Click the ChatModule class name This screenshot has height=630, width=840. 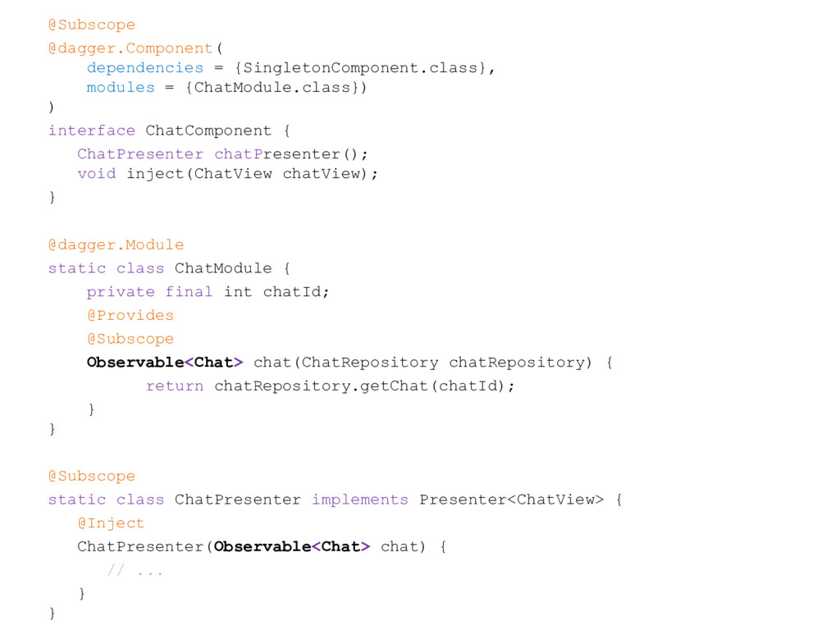[223, 268]
